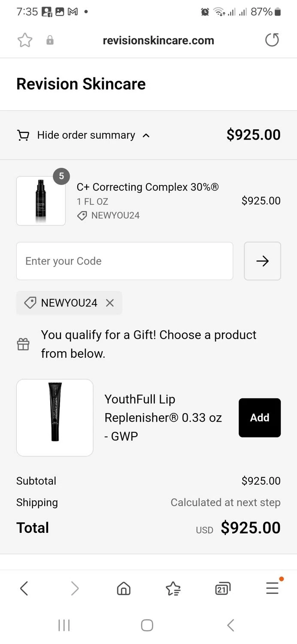Add the YouthFull Lip Replenisher gift
297x644 pixels.
click(260, 418)
